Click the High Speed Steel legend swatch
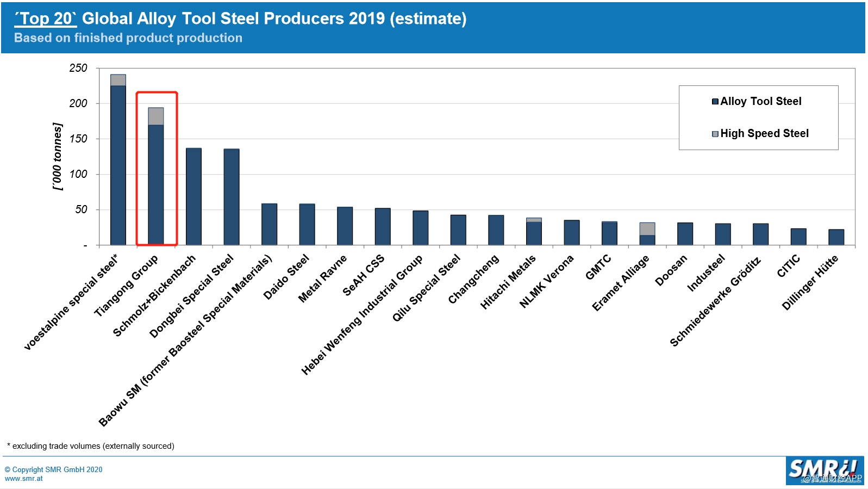This screenshot has width=868, height=489. coord(715,134)
